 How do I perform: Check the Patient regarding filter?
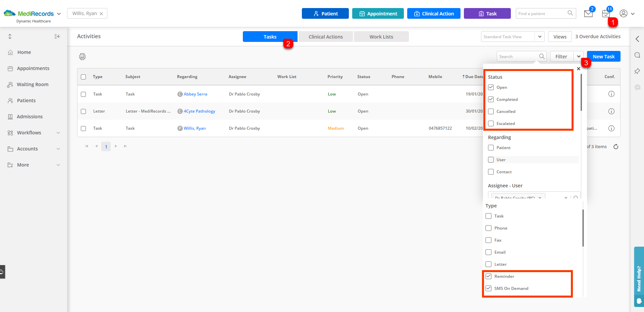[x=491, y=147]
